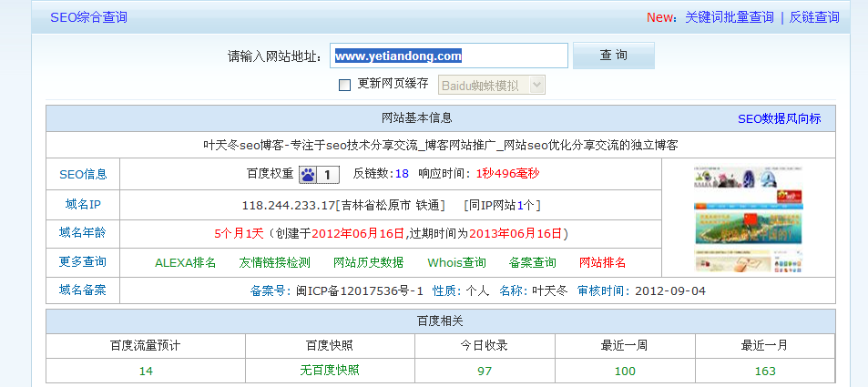868x387 pixels.
Task: Click 无百度快照 link
Action: 330,370
